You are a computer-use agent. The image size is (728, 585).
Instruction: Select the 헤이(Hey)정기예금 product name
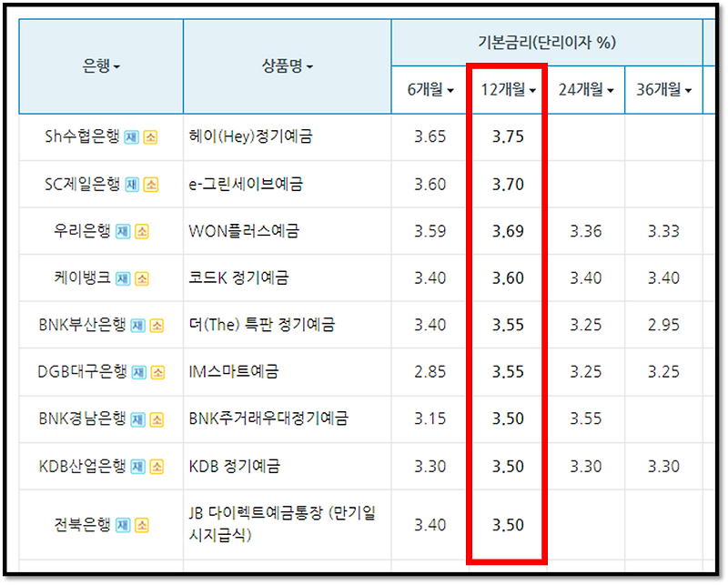251,136
